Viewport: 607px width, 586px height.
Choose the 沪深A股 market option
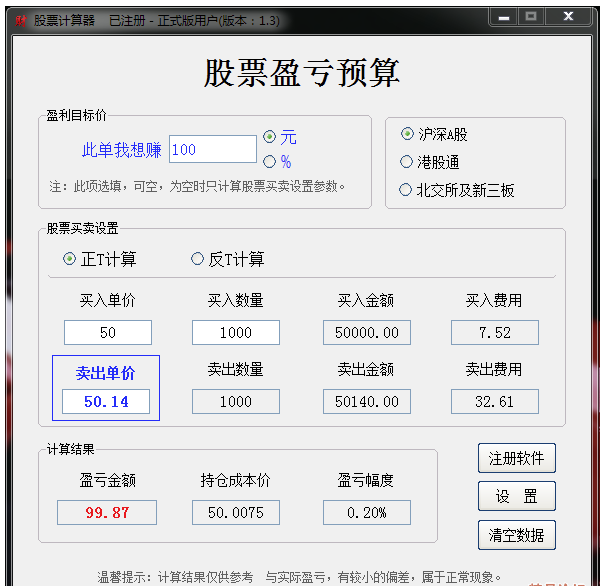407,134
